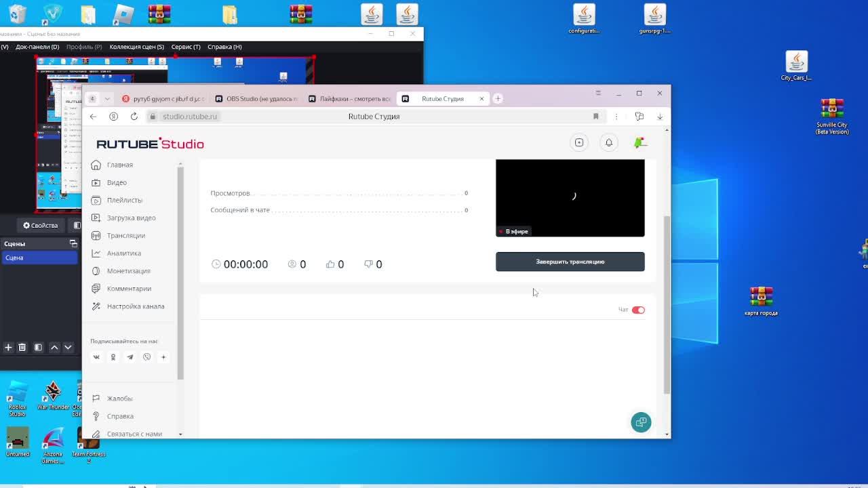Click the add video plus icon in header

tap(579, 142)
